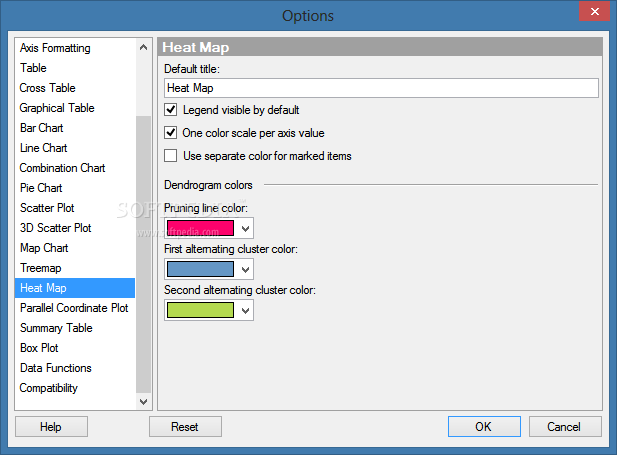Click the Default title text field
The width and height of the screenshot is (617, 455).
click(380, 88)
